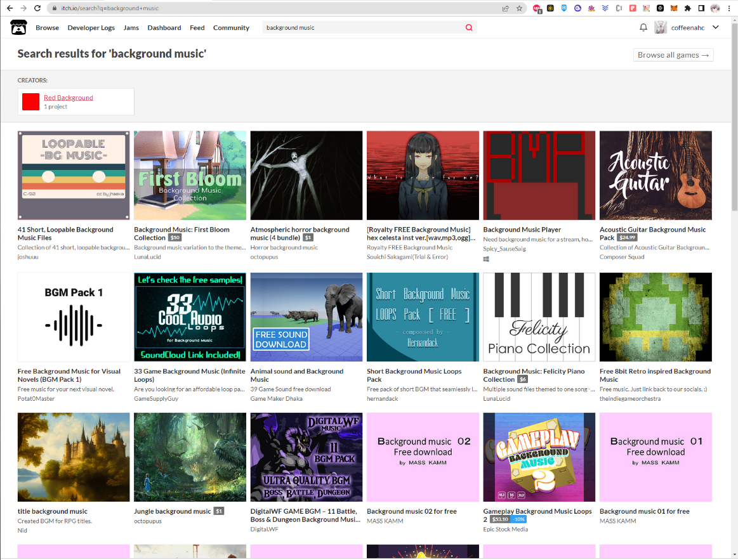This screenshot has width=738, height=560.
Task: Open Chrome three-dot menu
Action: coord(729,8)
